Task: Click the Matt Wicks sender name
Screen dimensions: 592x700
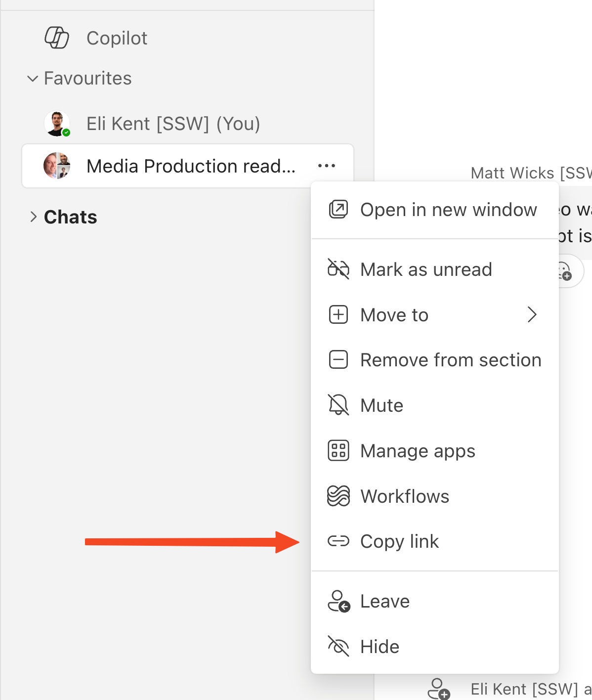Action: 531,173
